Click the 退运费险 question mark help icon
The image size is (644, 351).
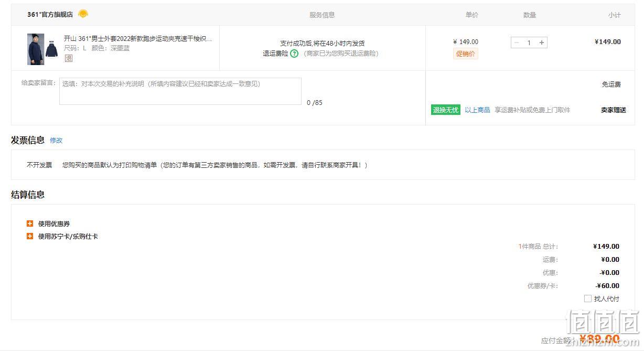[294, 54]
